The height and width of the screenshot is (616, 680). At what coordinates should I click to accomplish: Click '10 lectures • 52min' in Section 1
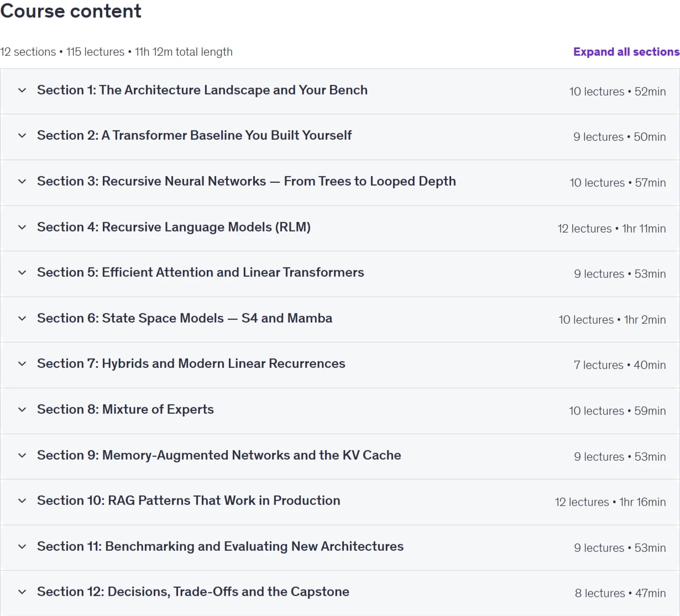coord(618,92)
